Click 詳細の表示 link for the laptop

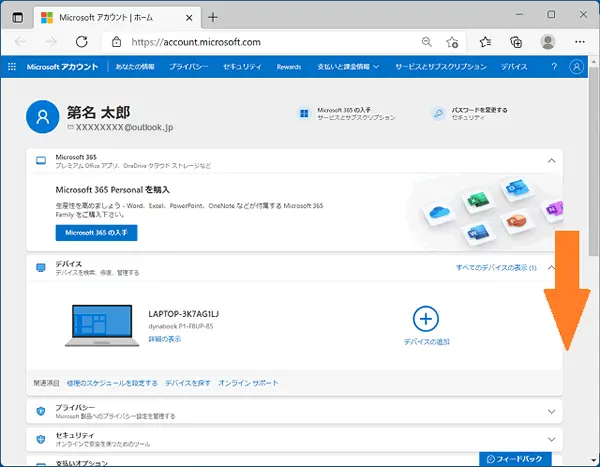coord(165,339)
